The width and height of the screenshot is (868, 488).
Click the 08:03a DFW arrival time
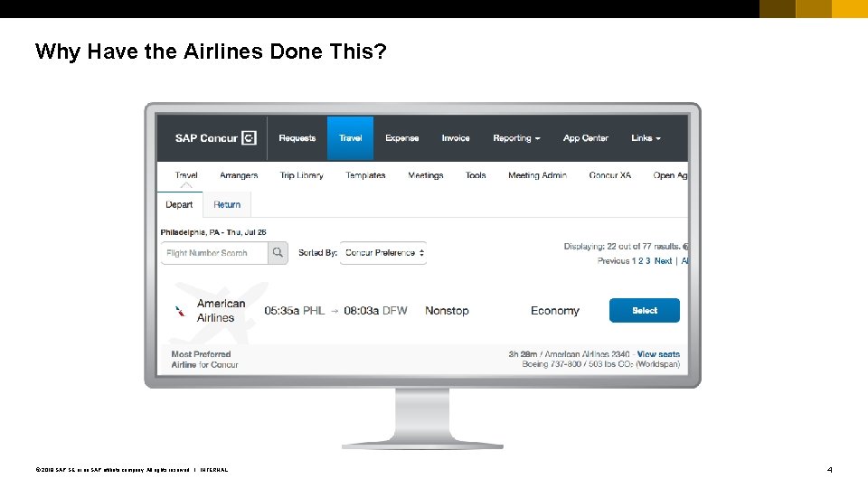pyautogui.click(x=375, y=311)
